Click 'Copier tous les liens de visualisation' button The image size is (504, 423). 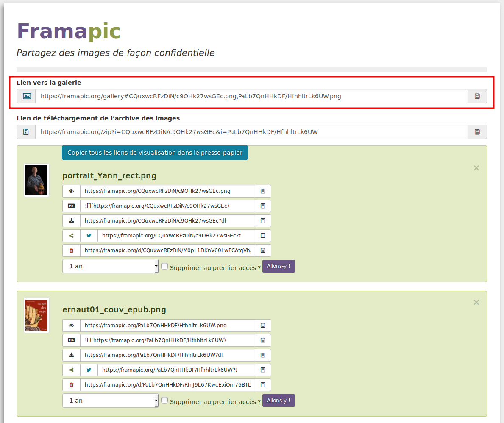pyautogui.click(x=155, y=152)
